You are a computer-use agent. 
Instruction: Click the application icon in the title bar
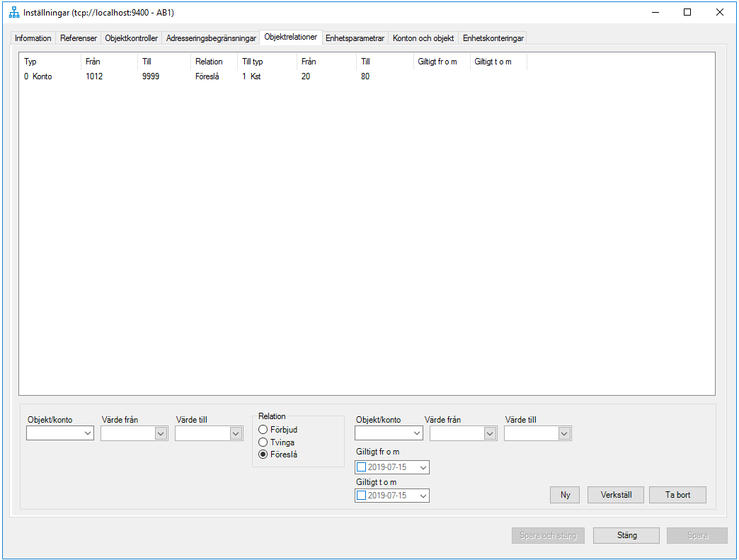13,11
